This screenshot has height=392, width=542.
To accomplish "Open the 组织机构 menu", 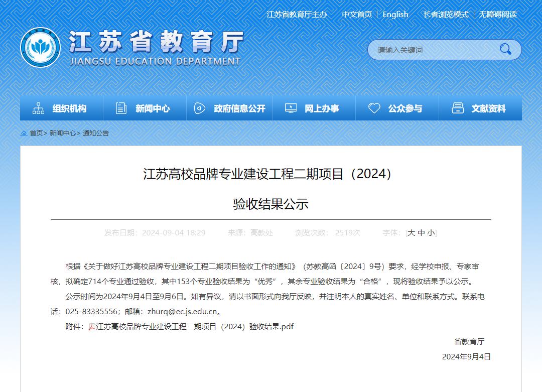I will click(x=62, y=108).
